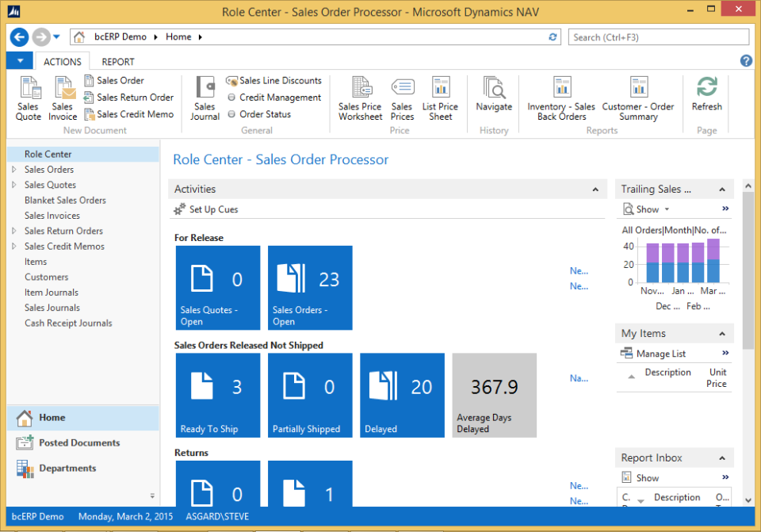Run the Customer - Order Summary report

point(639,95)
